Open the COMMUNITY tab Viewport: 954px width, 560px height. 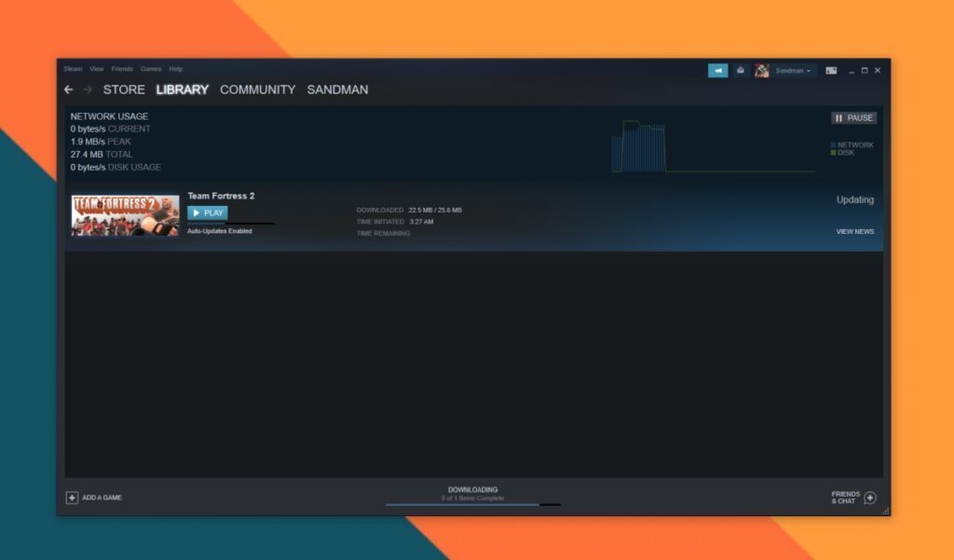[x=258, y=89]
